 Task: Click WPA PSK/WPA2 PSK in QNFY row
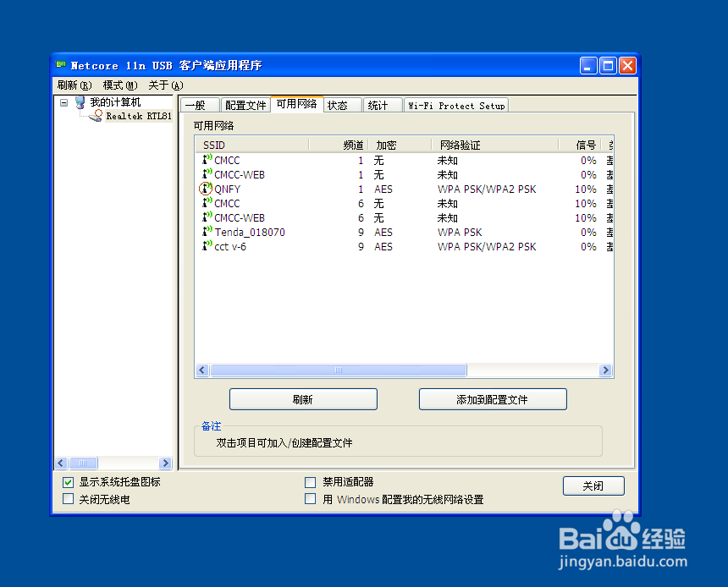[487, 189]
